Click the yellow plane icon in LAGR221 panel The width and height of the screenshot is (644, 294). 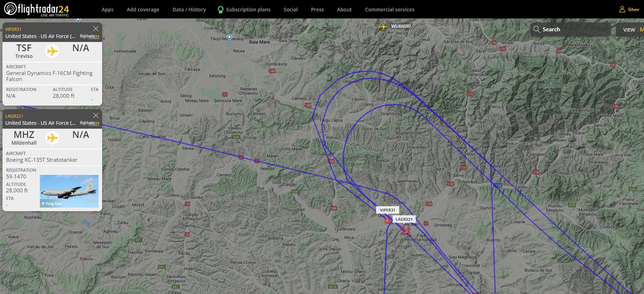pos(52,138)
